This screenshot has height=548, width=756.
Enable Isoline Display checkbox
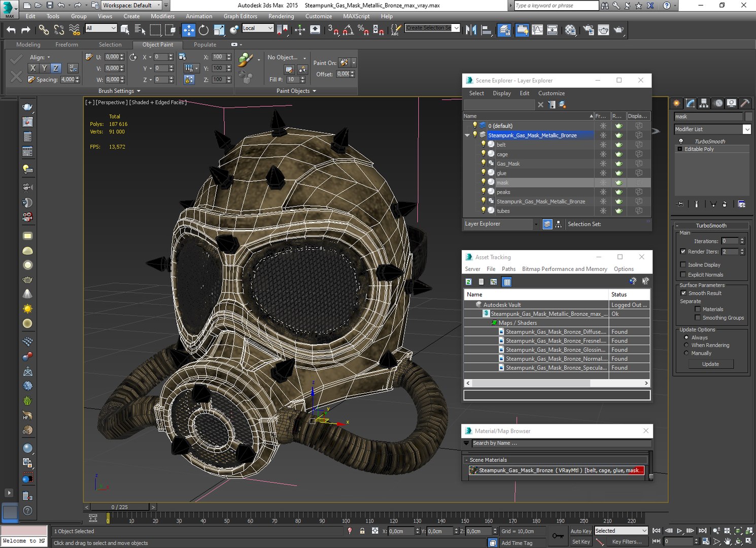click(683, 264)
